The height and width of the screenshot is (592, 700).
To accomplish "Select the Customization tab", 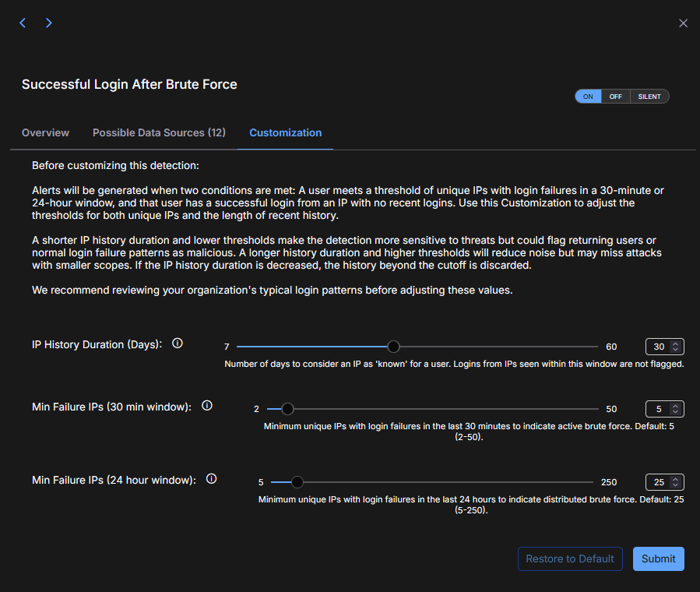I will pyautogui.click(x=285, y=132).
